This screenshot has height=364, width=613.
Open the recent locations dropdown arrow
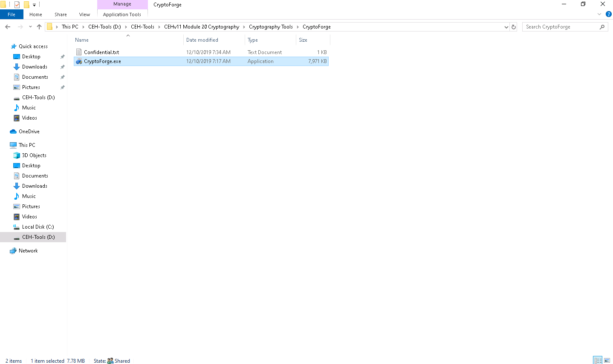(30, 27)
